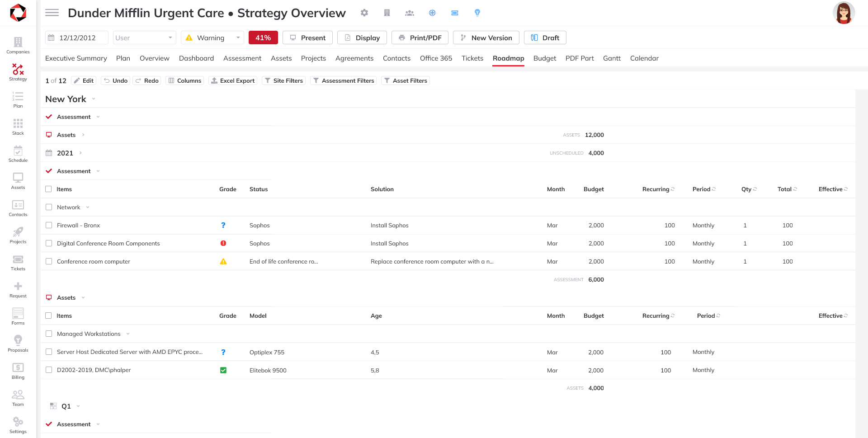Collapse the Q1 section

point(78,406)
